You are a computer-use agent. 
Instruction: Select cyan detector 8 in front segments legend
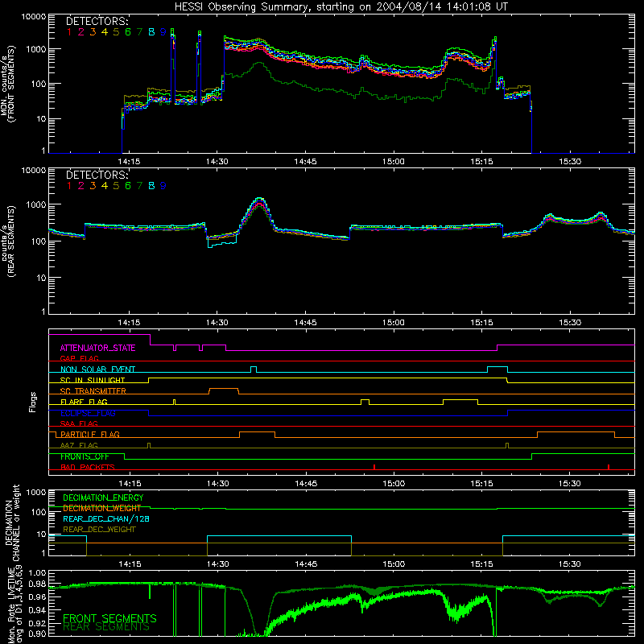click(151, 32)
